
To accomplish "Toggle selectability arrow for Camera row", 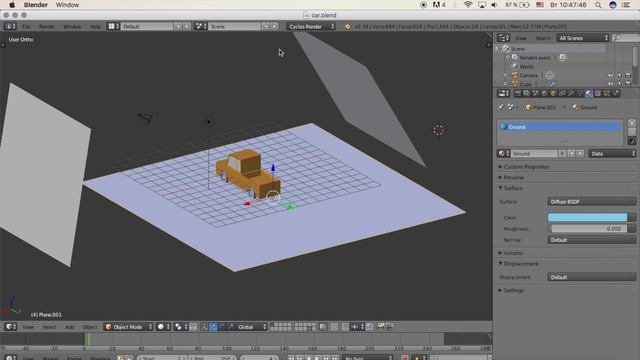I will pyautogui.click(x=619, y=76).
